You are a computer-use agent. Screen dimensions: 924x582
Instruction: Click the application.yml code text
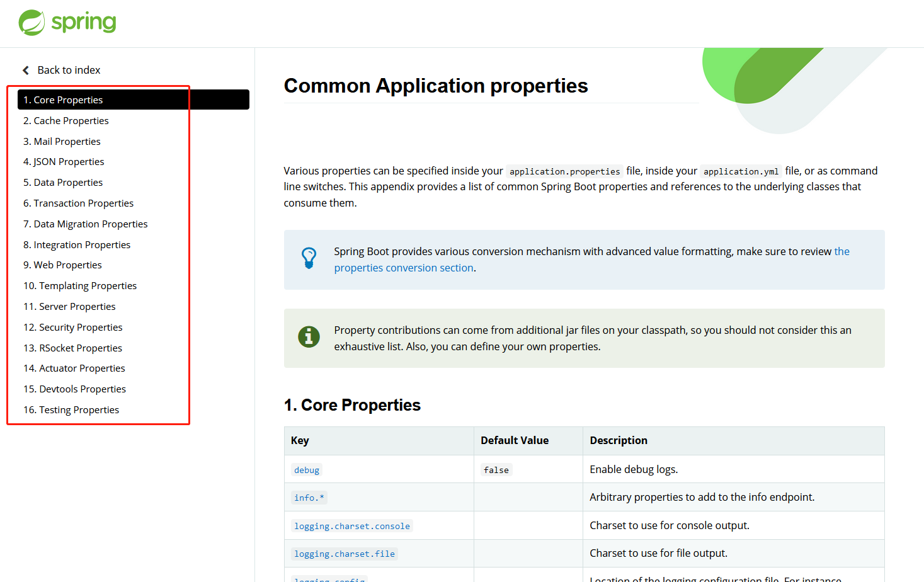coord(741,171)
